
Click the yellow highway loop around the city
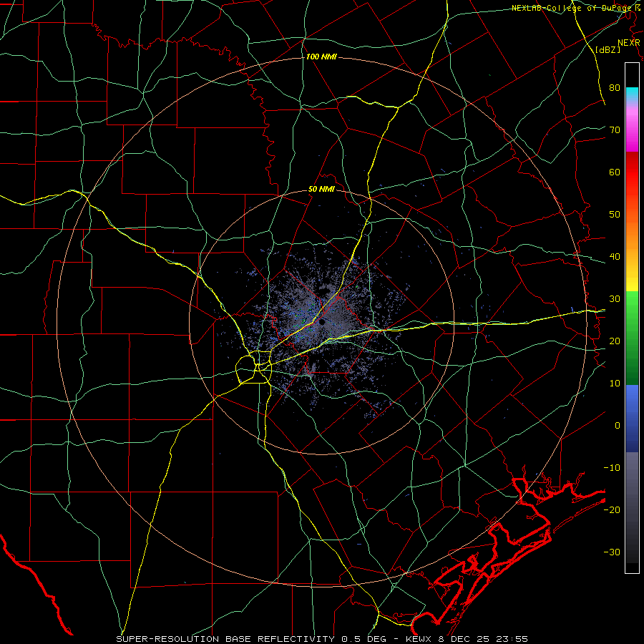click(254, 368)
